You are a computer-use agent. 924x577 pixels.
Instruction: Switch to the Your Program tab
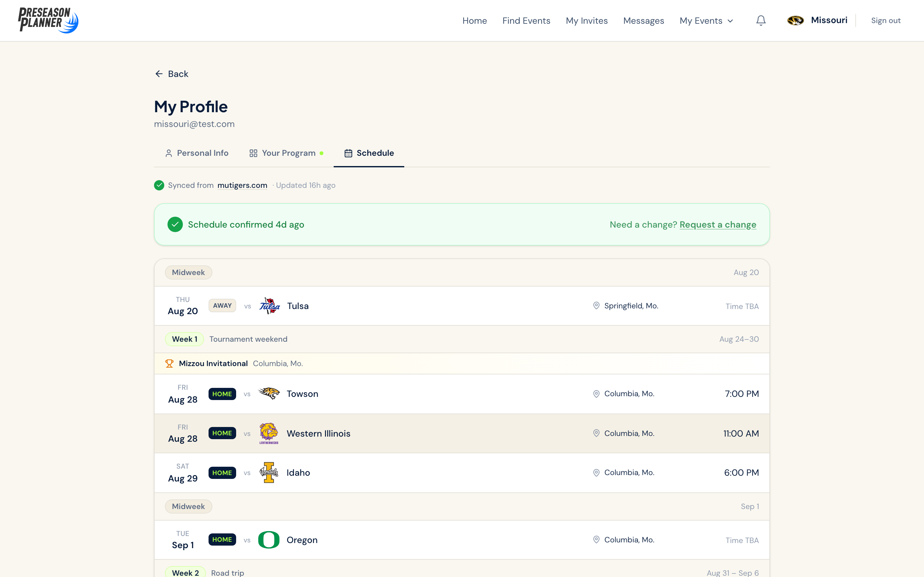pos(287,153)
